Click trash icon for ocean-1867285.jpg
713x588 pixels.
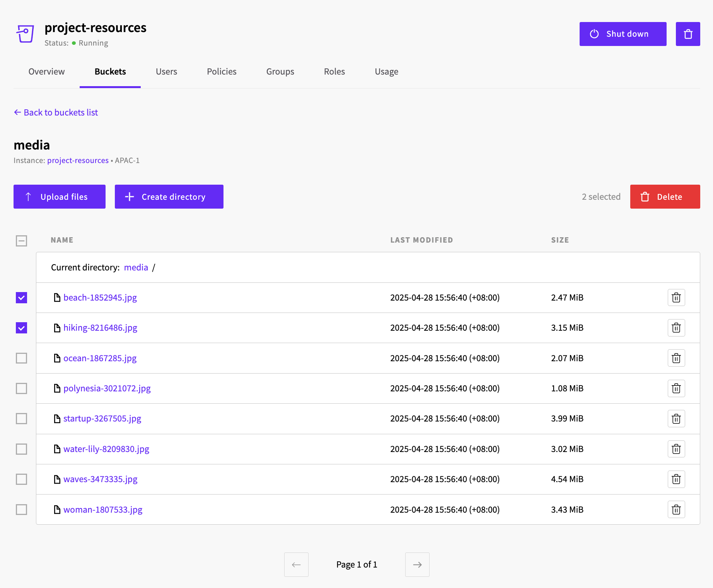point(676,358)
